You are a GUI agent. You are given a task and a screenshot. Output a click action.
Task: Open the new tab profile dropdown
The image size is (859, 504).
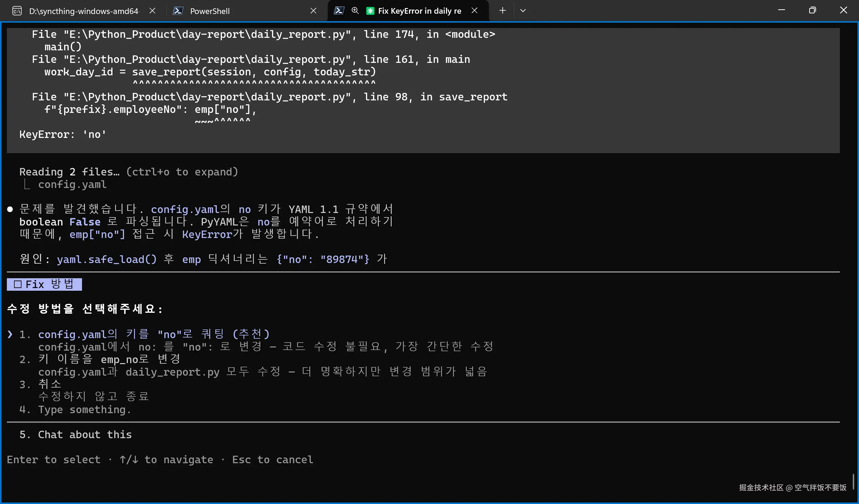coord(523,10)
